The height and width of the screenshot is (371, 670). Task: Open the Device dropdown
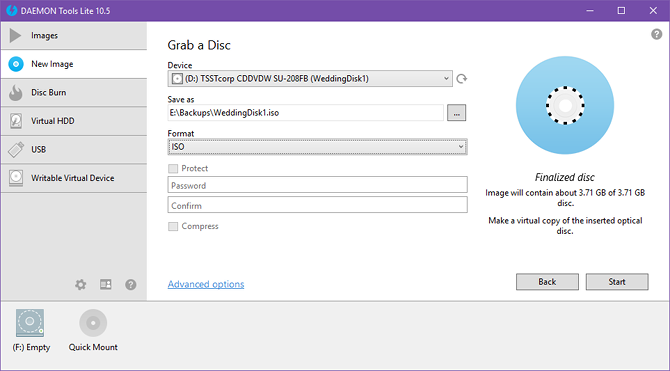pos(310,79)
